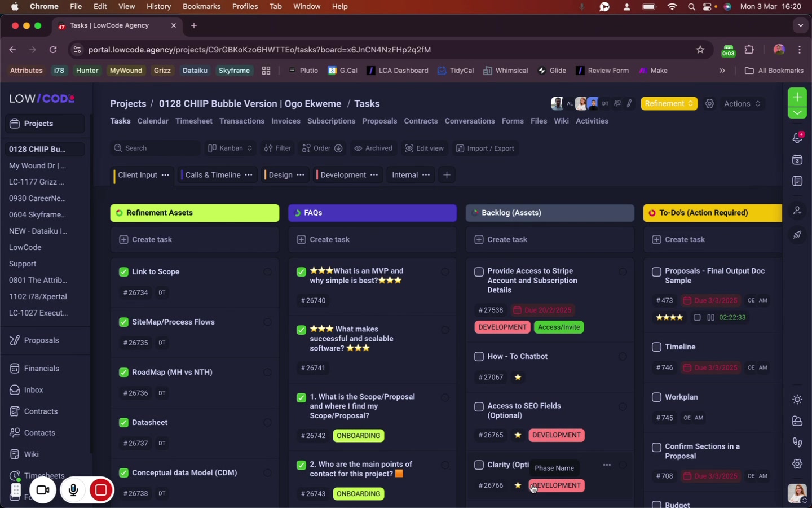
Task: Open the Bookmarks menu in menu bar
Action: point(201,7)
